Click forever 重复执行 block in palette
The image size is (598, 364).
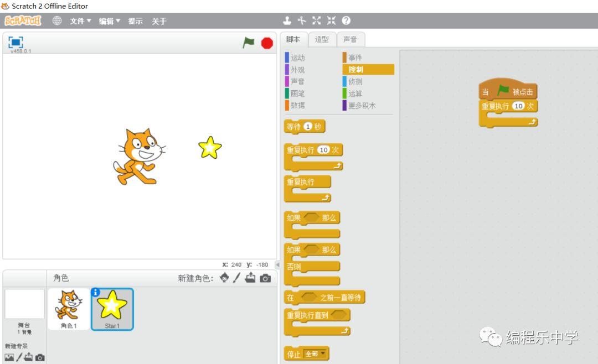(x=307, y=189)
